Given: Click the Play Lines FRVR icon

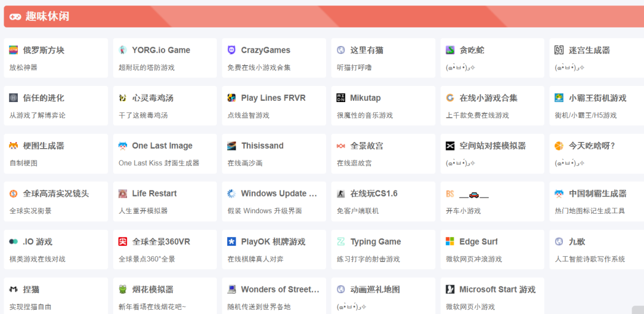Looking at the screenshot, I should pyautogui.click(x=231, y=98).
